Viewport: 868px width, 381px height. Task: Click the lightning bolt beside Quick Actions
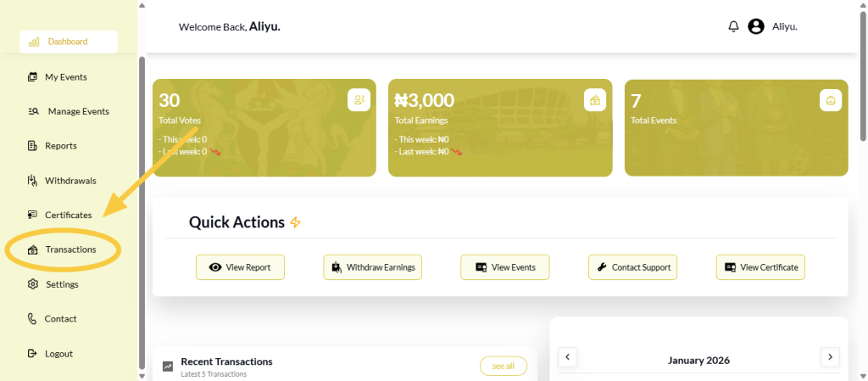(295, 222)
